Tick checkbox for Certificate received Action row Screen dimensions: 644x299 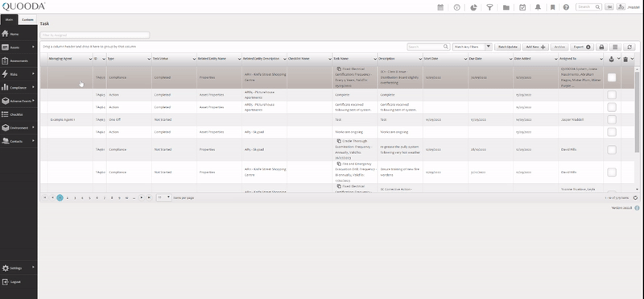[x=612, y=107]
